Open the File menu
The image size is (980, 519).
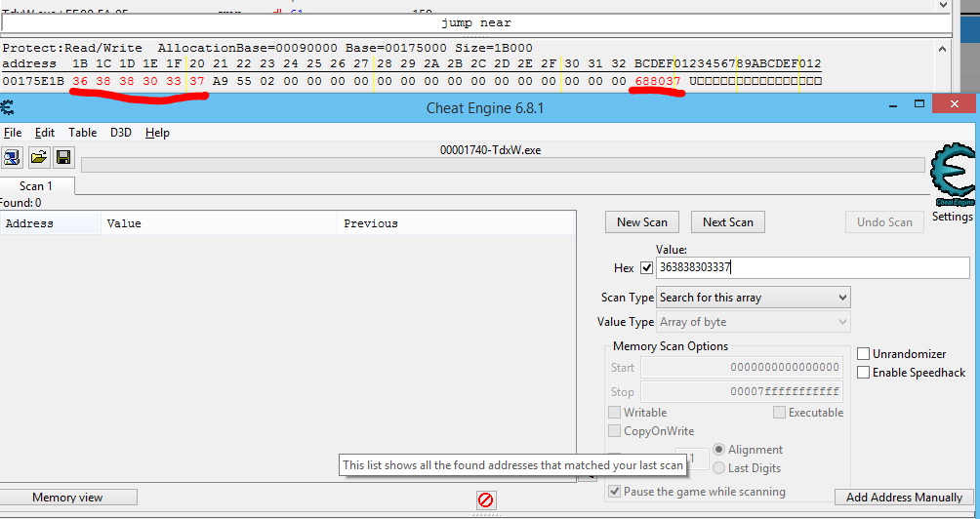(13, 133)
